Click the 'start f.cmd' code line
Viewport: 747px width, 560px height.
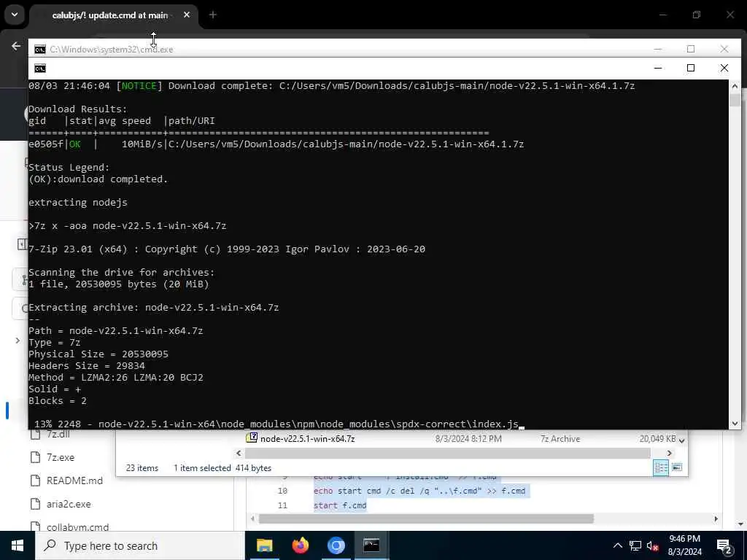[x=340, y=506]
